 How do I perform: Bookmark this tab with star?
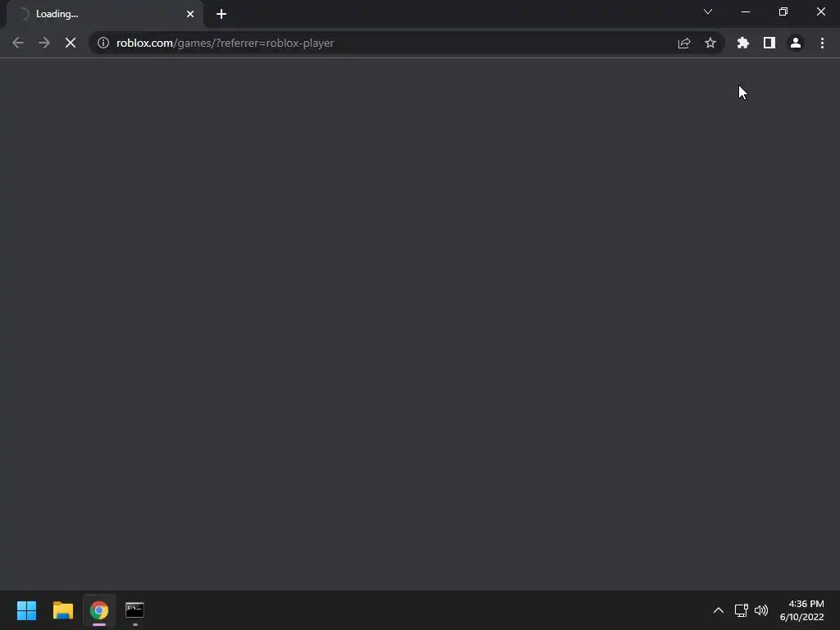coord(710,43)
